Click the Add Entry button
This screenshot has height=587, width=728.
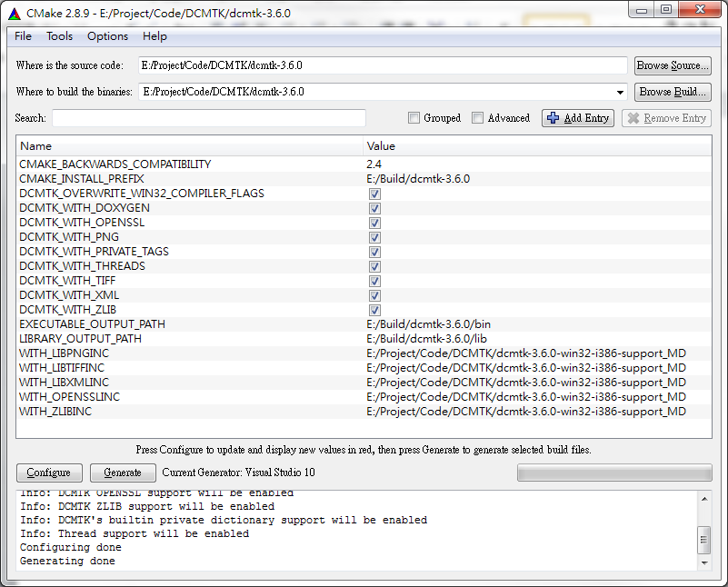coord(578,118)
